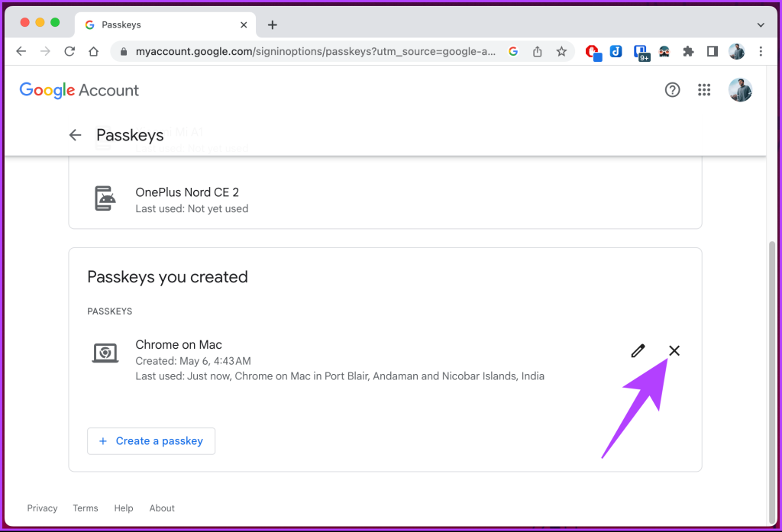Open the Privacy link in the footer
Viewport: 782px width, 532px height.
coord(42,508)
